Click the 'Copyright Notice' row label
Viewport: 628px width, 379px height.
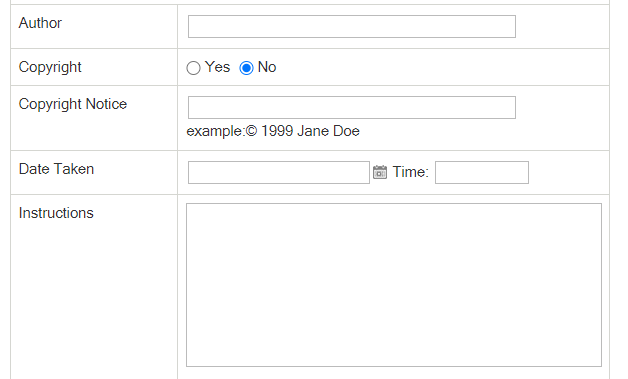tap(73, 104)
